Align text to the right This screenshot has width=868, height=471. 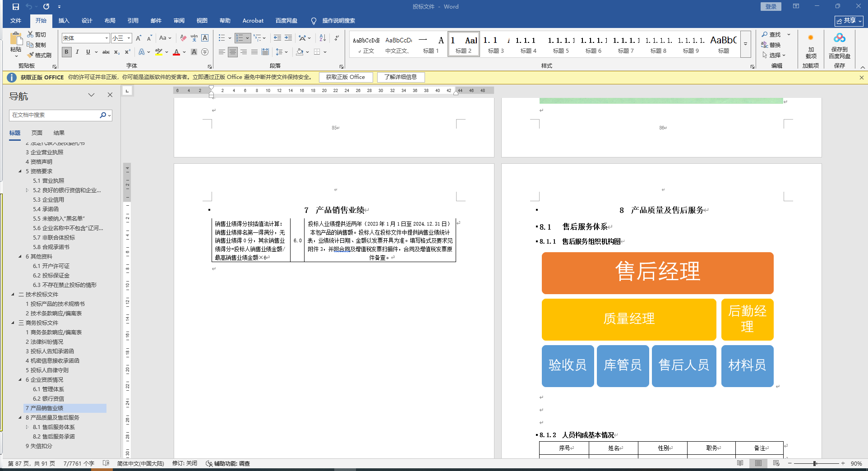244,52
